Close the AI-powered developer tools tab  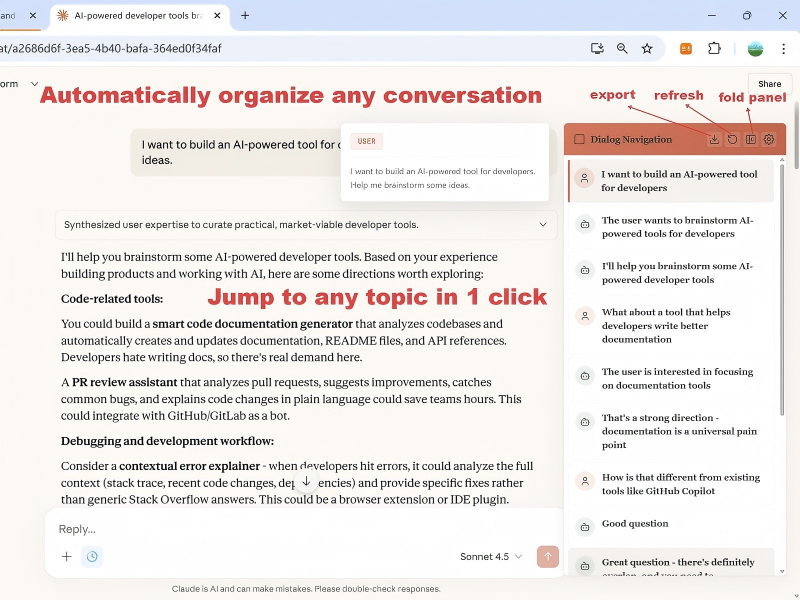coord(217,15)
